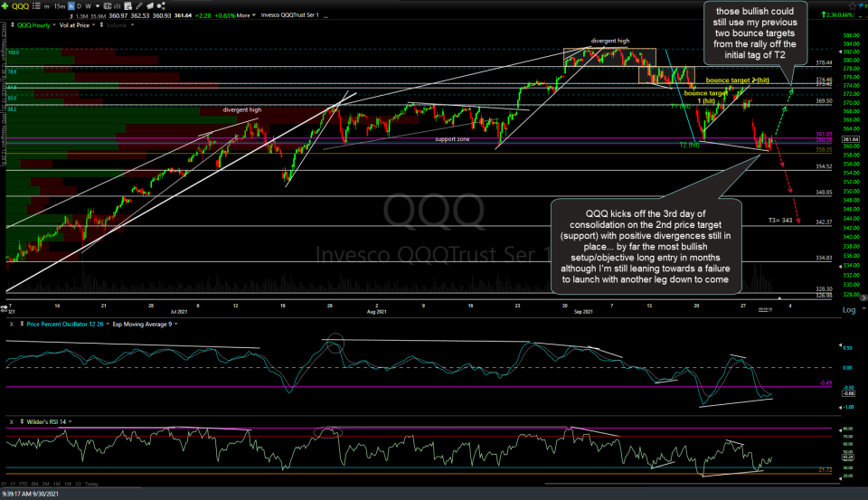The image size is (868, 500).
Task: Click the QQQ ticker symbol field
Action: [x=21, y=6]
